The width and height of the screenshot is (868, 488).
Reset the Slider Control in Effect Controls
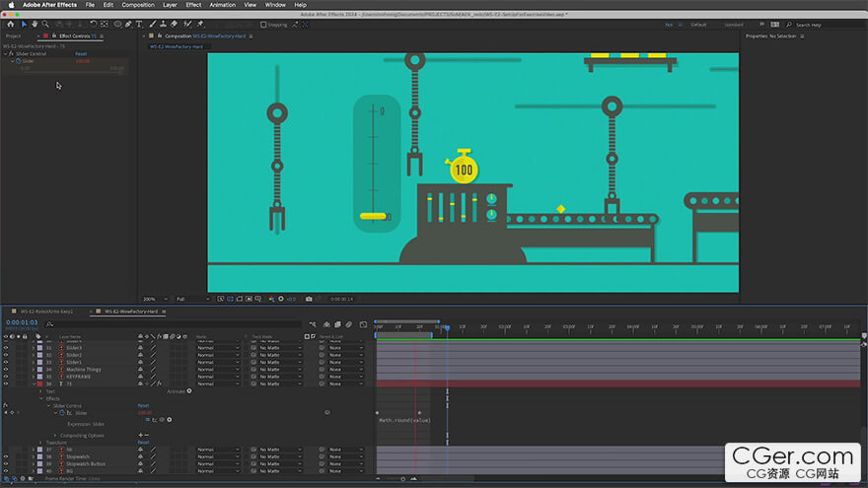tap(82, 53)
